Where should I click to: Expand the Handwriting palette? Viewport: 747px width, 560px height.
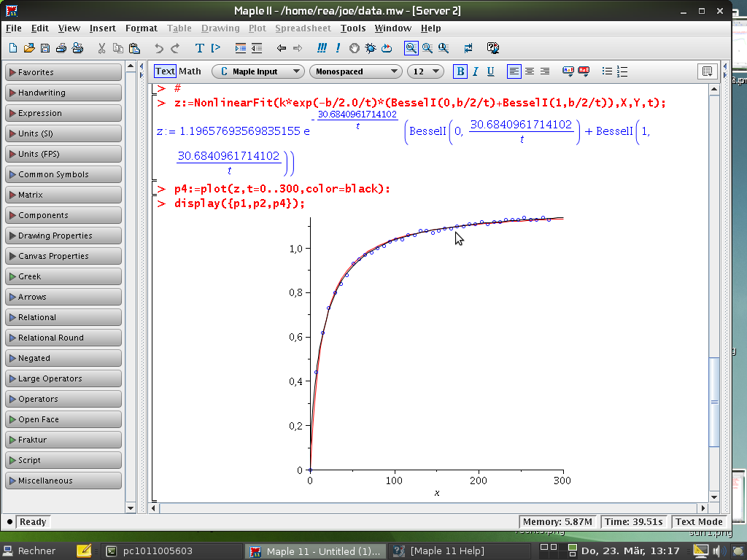(63, 93)
